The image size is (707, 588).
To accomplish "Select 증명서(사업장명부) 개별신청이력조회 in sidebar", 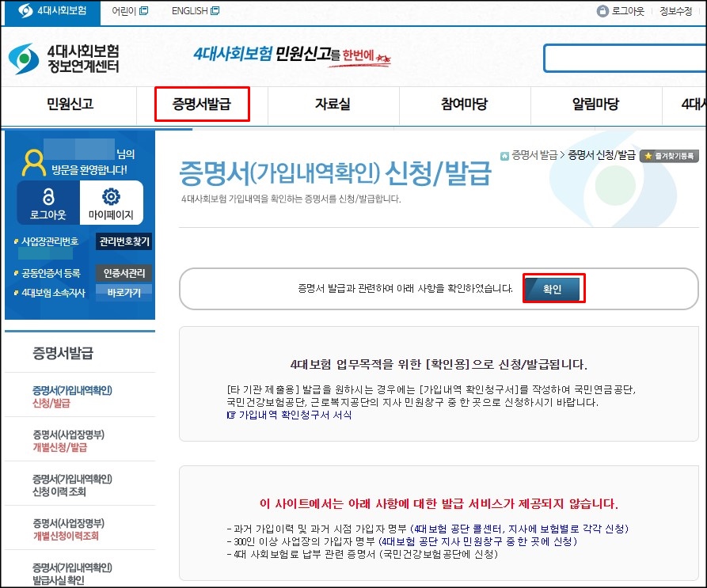I will click(69, 529).
